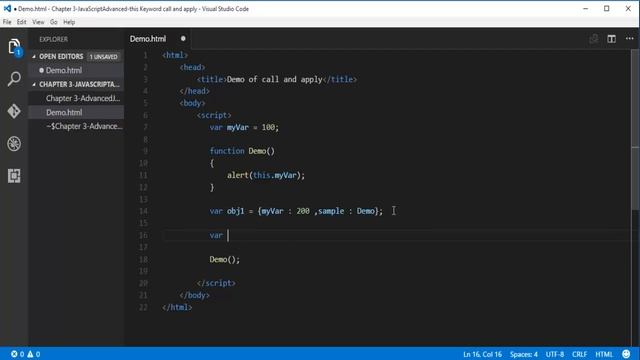Click Ln 16, Col 16 in status bar
Screen dimensions: 640x360
482,354
